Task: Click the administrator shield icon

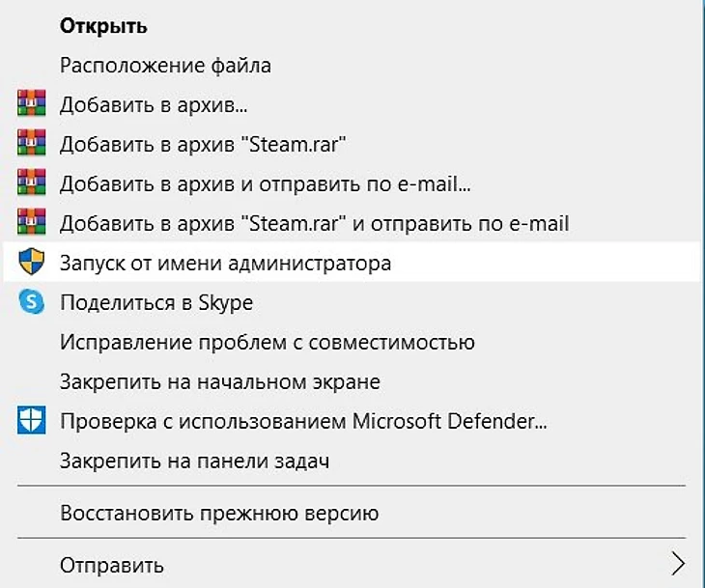Action: coord(32,263)
